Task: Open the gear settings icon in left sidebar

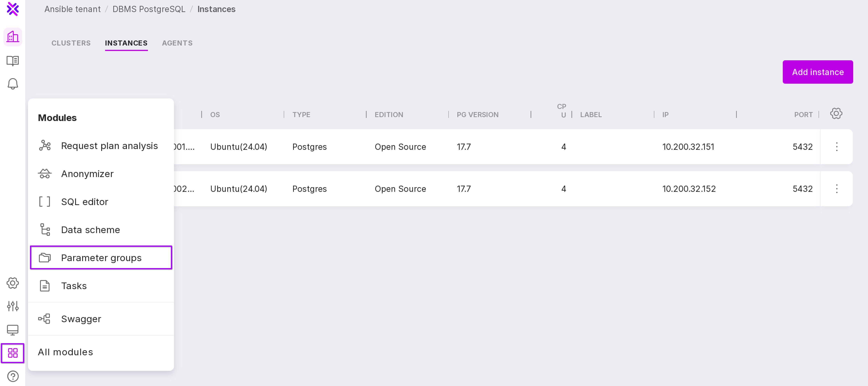Action: 12,283
